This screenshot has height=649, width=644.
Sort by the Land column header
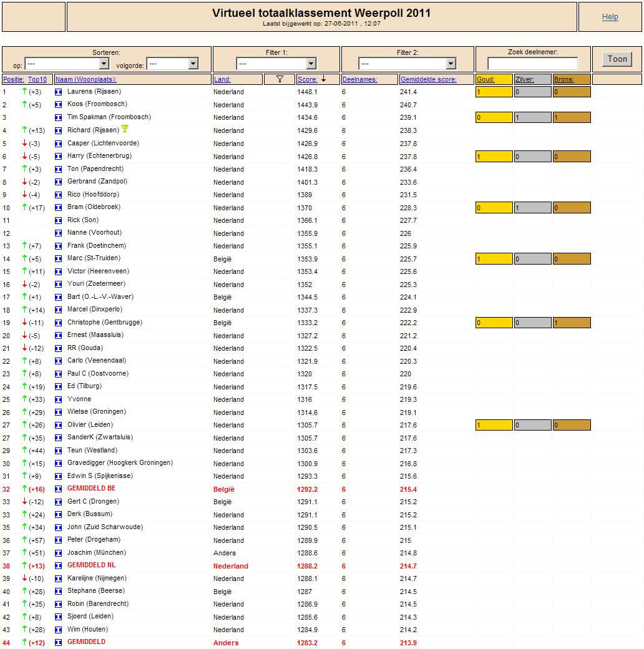pyautogui.click(x=222, y=79)
